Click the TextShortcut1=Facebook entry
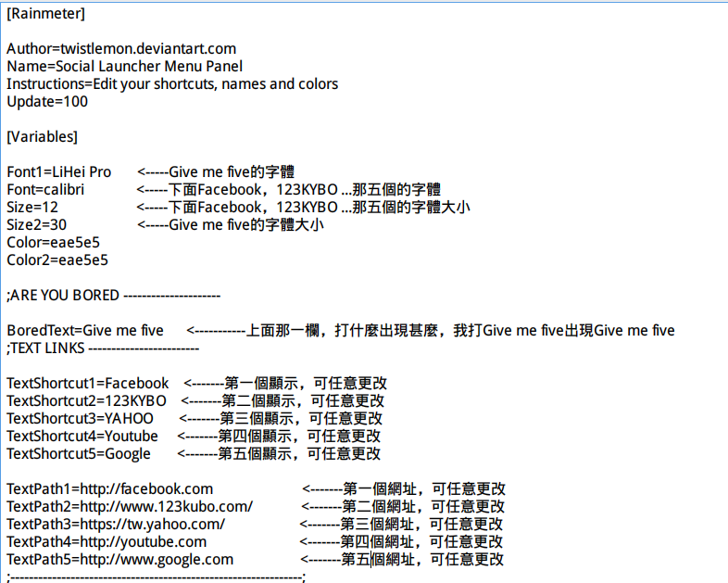The width and height of the screenshot is (728, 583). coord(88,384)
